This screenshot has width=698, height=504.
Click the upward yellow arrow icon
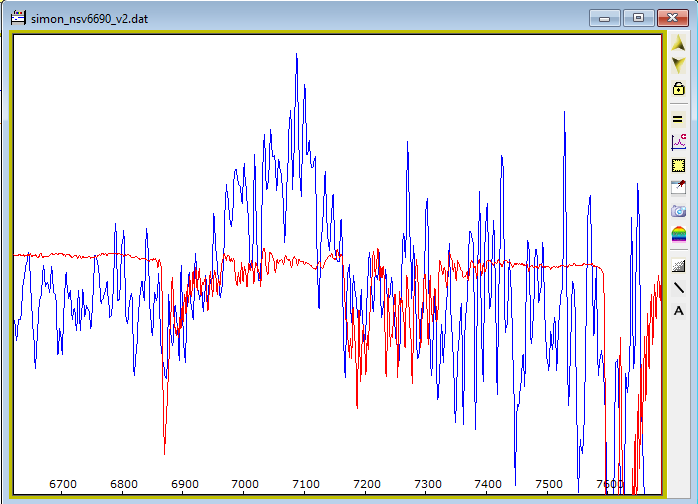tap(678, 44)
